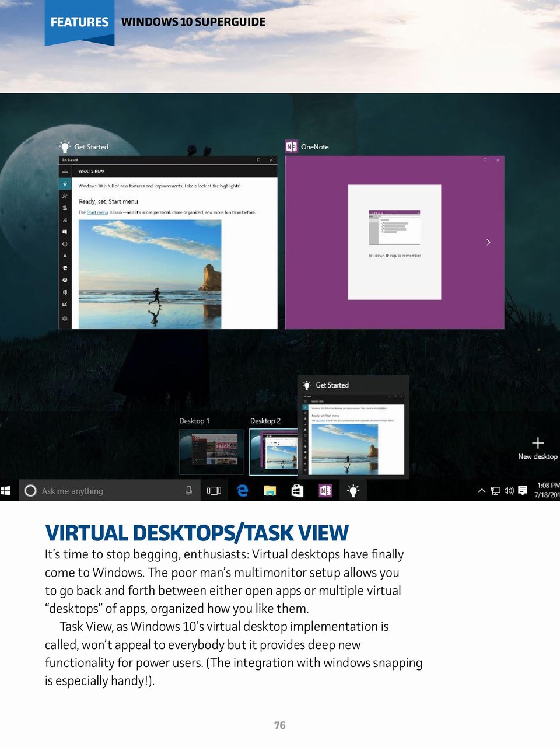560x747 pixels.
Task: Click the volume speaker icon in tray
Action: [x=509, y=491]
